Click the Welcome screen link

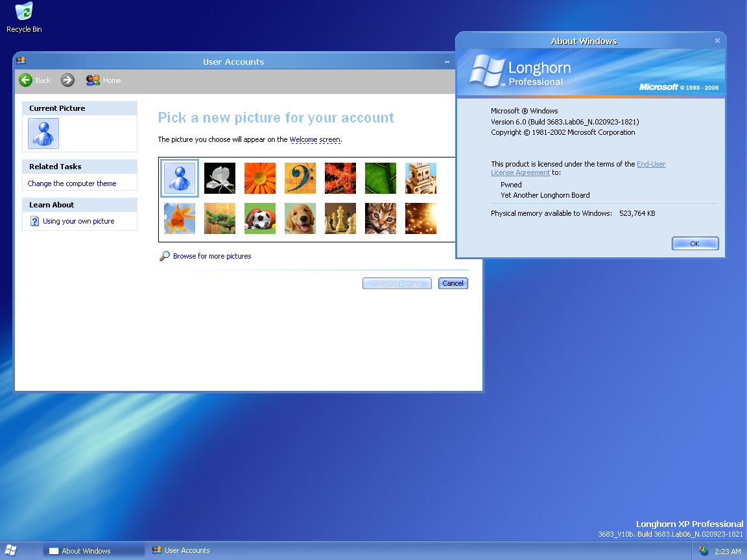314,139
